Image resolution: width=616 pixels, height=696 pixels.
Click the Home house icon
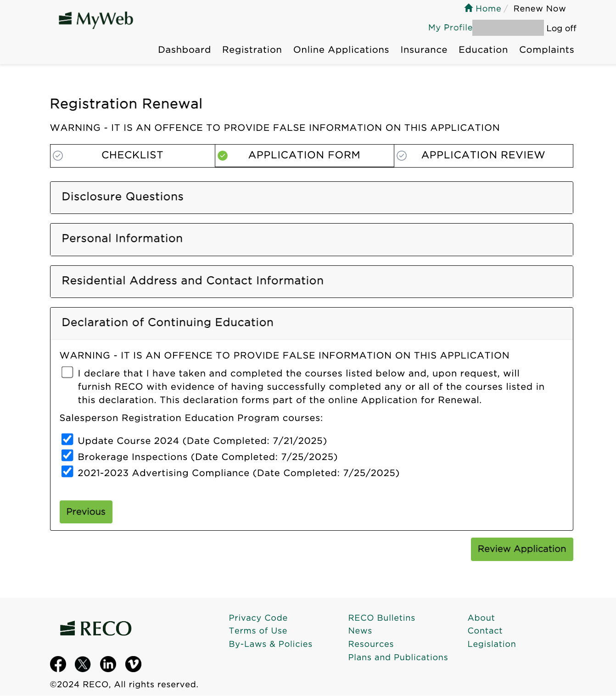point(469,8)
